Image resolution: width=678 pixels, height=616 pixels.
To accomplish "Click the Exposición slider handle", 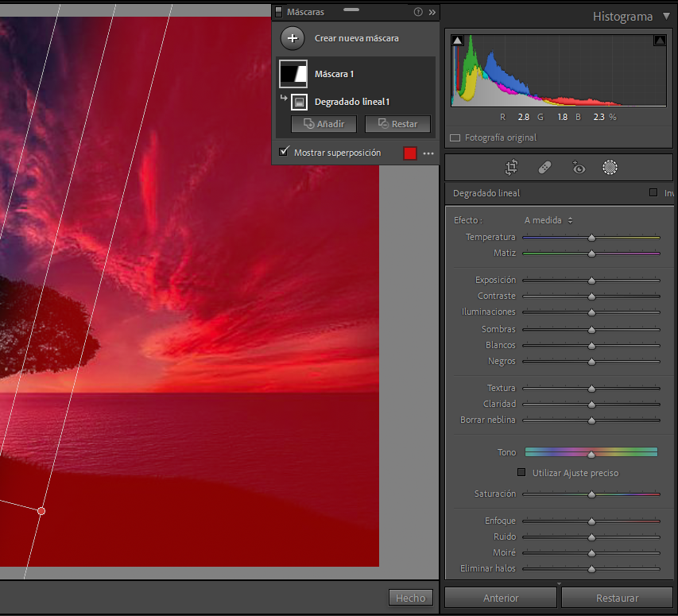I will [x=591, y=281].
